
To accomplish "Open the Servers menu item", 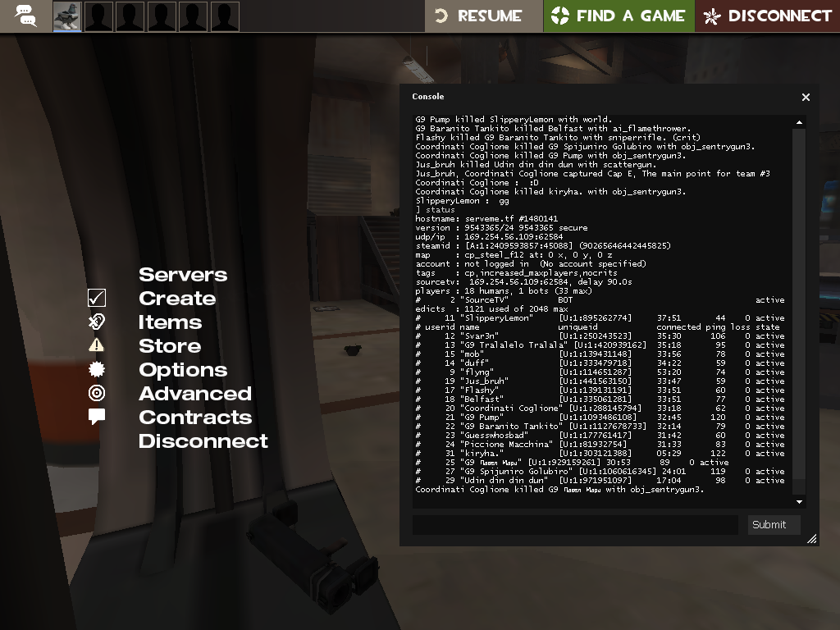I will coord(182,275).
